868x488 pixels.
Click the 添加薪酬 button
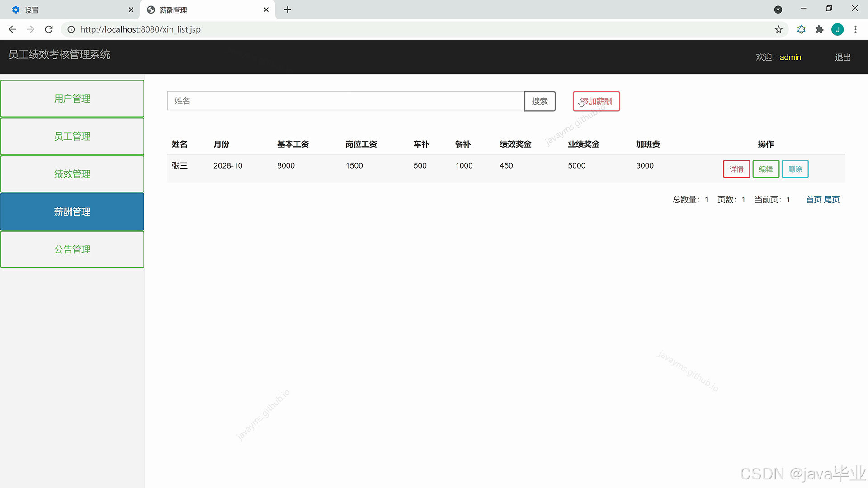[596, 101]
